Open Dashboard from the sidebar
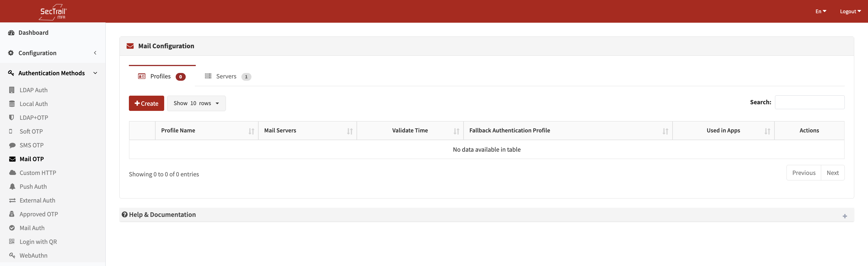The height and width of the screenshot is (266, 868). point(33,33)
